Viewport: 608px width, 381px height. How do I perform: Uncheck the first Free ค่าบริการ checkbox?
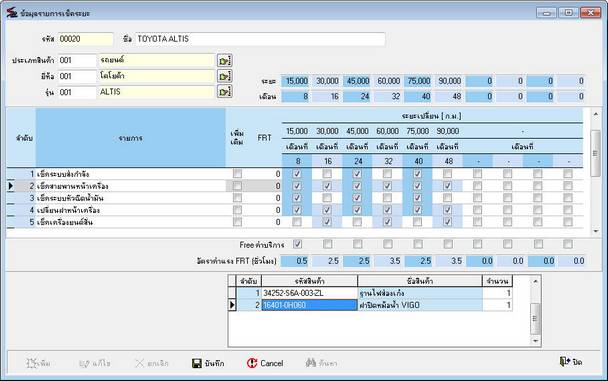[297, 244]
